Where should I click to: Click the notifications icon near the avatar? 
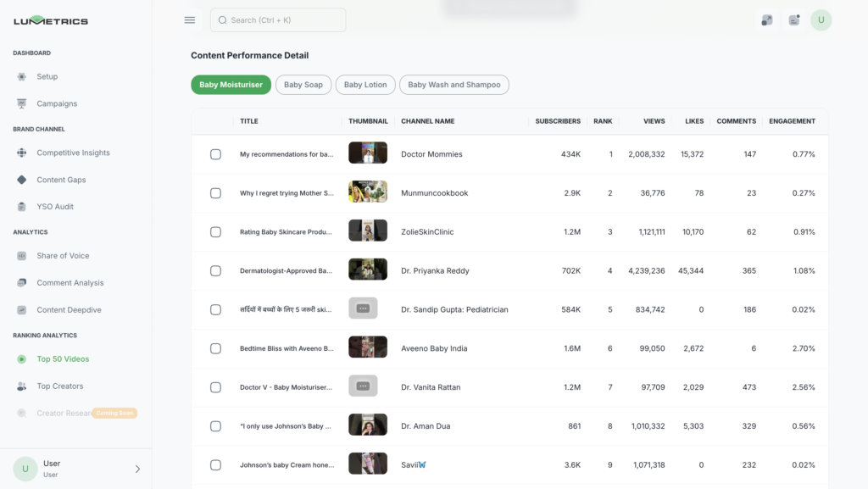coord(793,19)
